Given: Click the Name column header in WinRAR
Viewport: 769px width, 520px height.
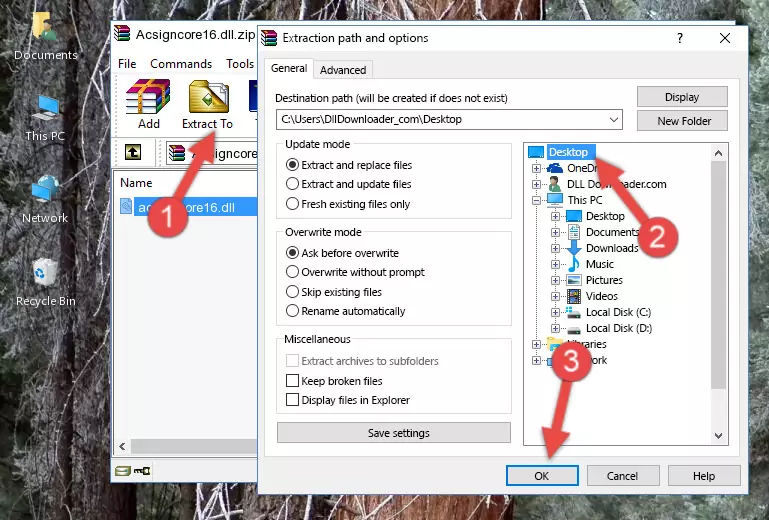Looking at the screenshot, I should click(136, 183).
